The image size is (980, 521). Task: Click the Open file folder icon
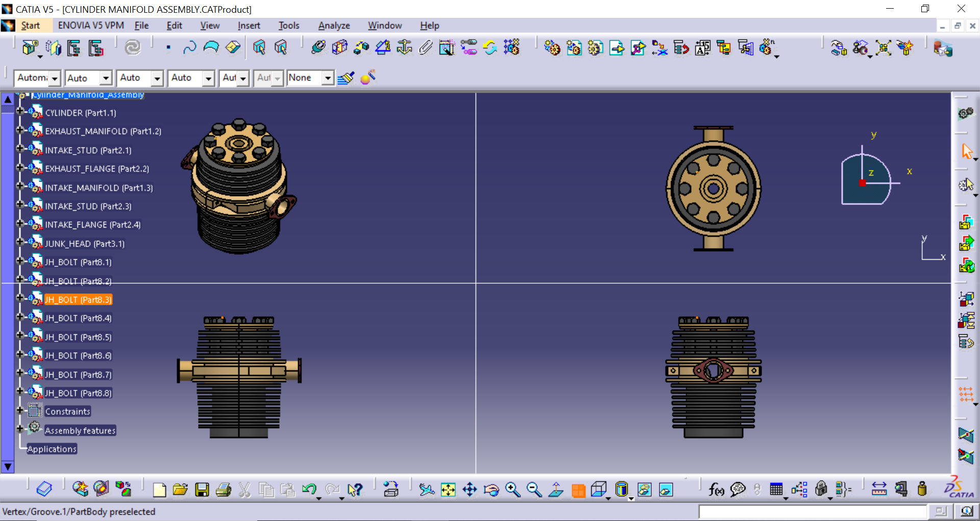[x=180, y=490]
